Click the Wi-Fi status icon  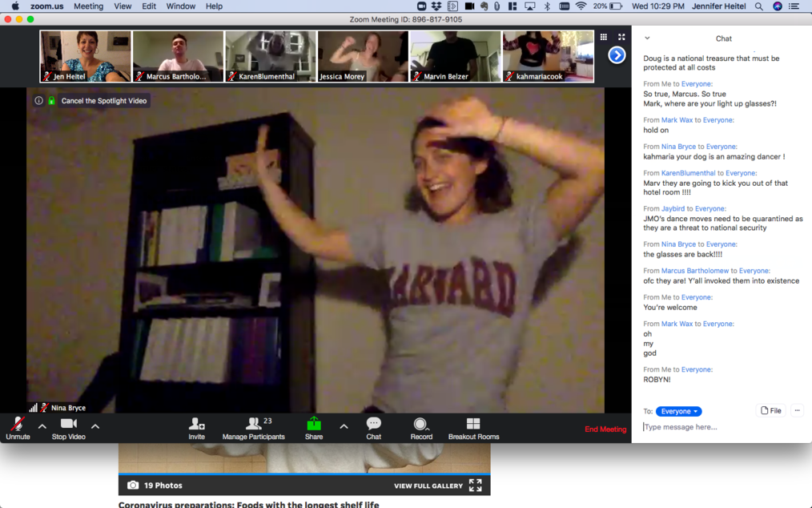coord(581,6)
